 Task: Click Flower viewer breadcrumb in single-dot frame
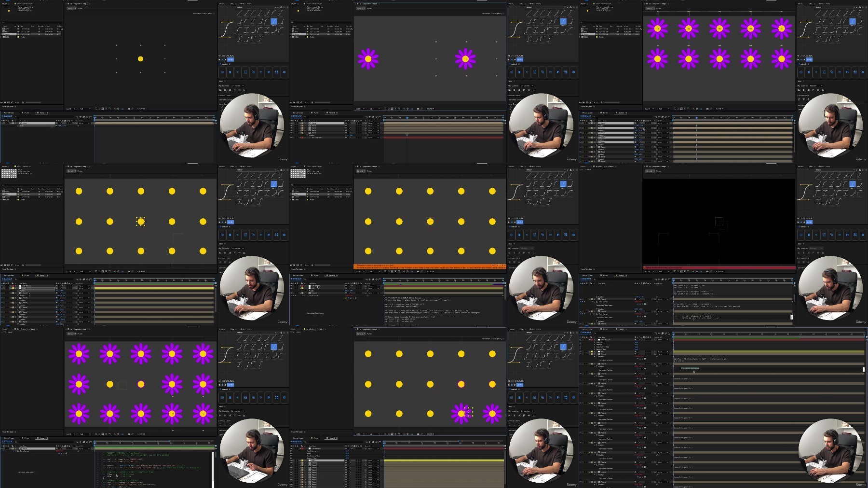click(x=81, y=9)
